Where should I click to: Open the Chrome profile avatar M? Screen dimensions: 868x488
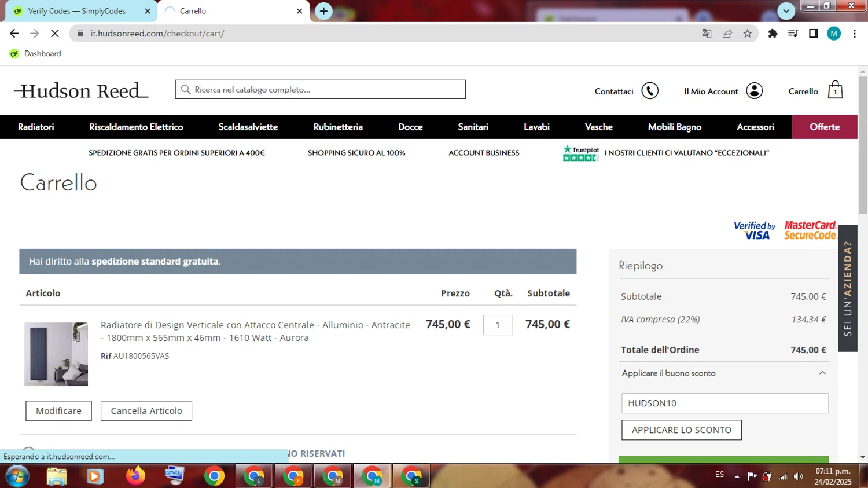(834, 34)
